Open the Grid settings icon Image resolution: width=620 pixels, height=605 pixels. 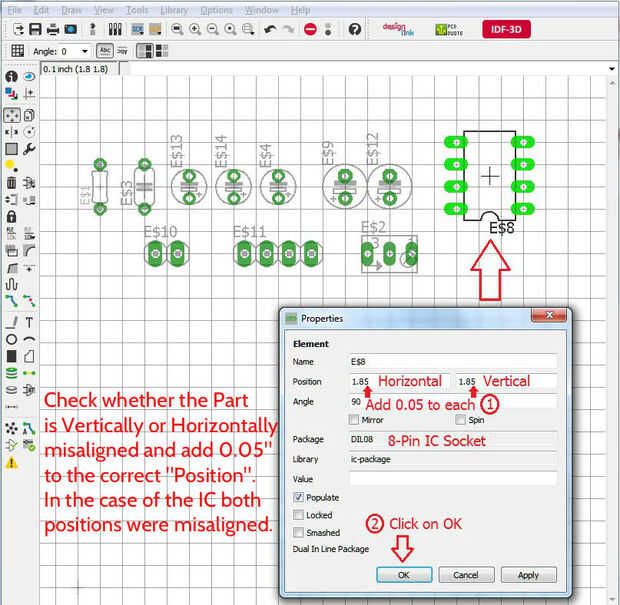[x=17, y=51]
